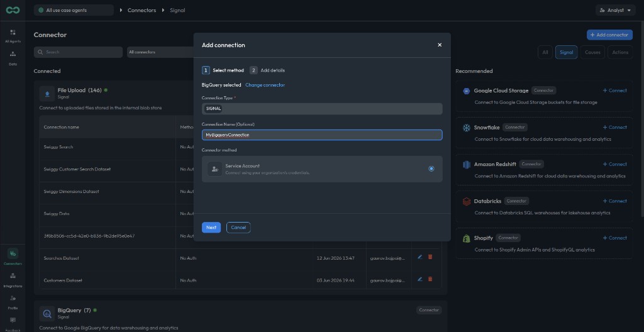Click the Change connector link
Screen dimensions: 644x332
tap(265, 85)
